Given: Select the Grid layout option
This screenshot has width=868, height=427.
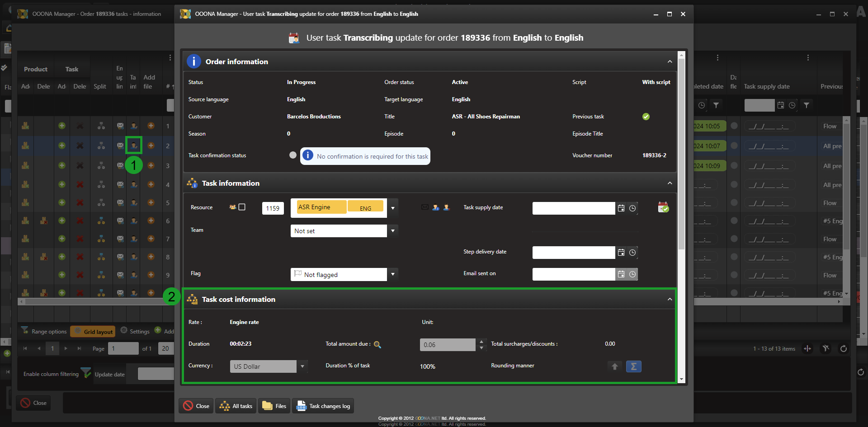Looking at the screenshot, I should tap(93, 332).
